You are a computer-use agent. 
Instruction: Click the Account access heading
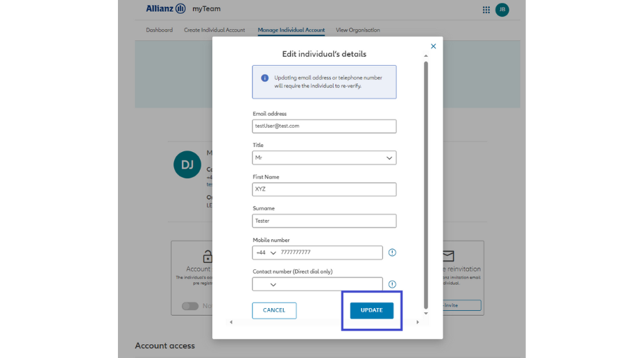coord(164,346)
